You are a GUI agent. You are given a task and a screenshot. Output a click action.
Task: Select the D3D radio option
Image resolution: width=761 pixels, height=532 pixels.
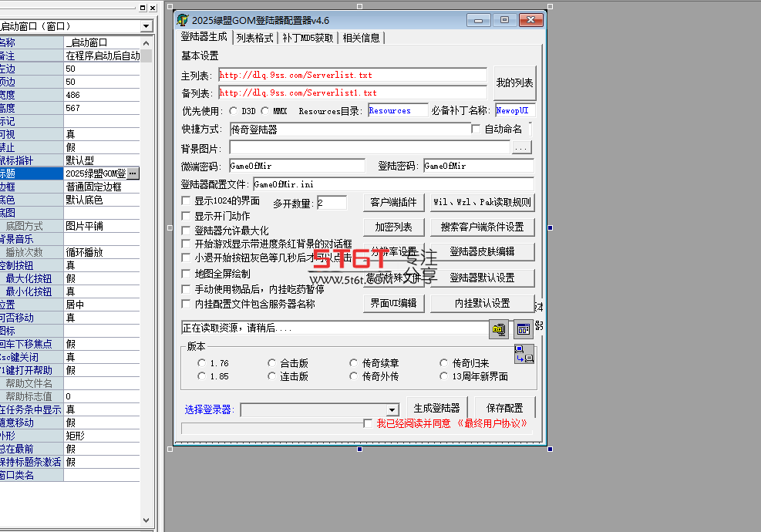234,111
